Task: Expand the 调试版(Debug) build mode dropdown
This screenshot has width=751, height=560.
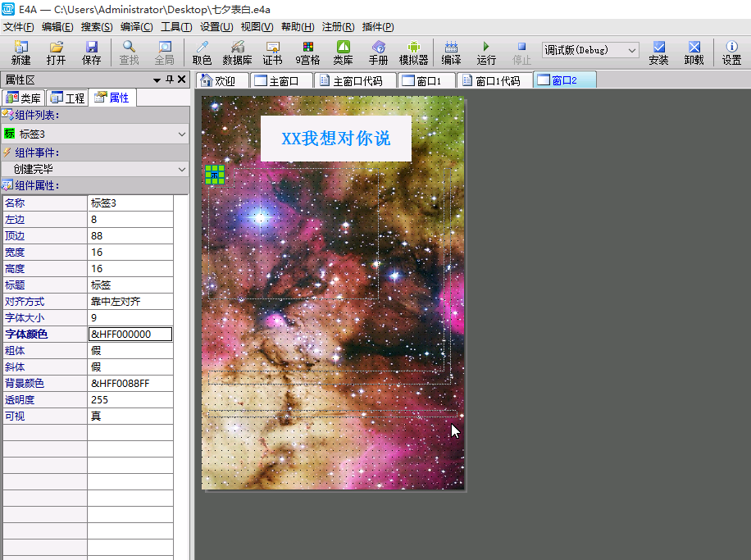Action: click(x=631, y=50)
